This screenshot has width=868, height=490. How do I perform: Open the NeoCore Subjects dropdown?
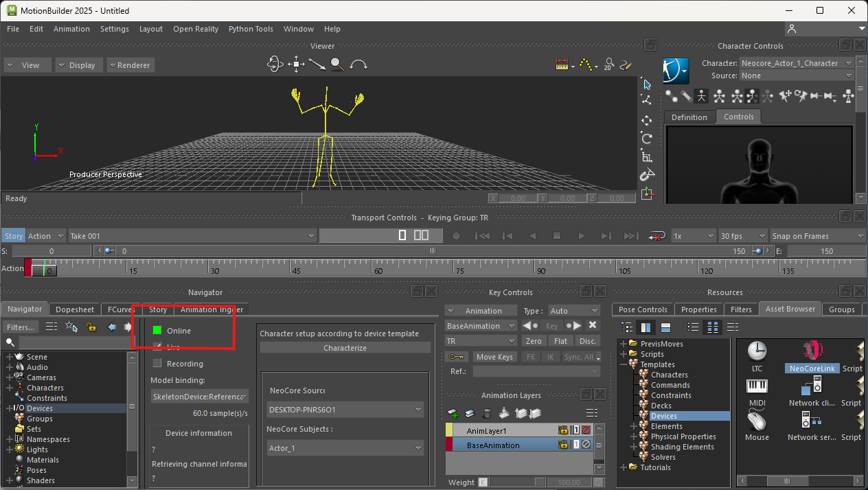tap(345, 449)
